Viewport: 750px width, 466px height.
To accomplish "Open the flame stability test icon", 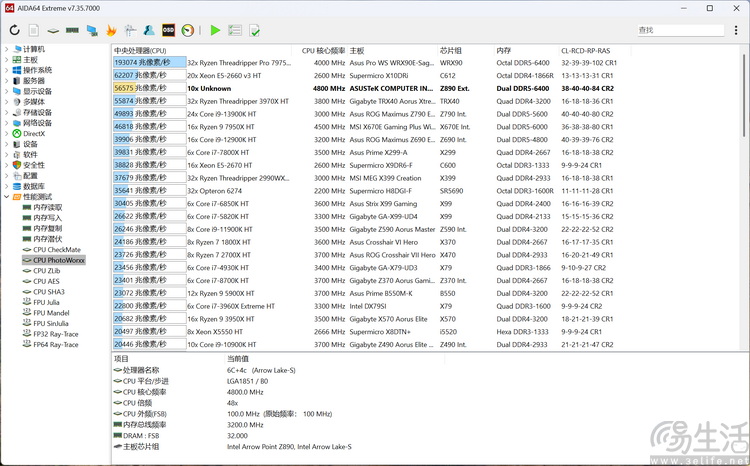I will (111, 30).
